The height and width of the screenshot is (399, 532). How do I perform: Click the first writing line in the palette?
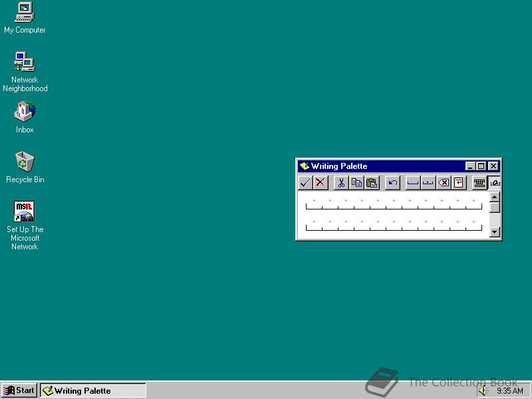[394, 205]
